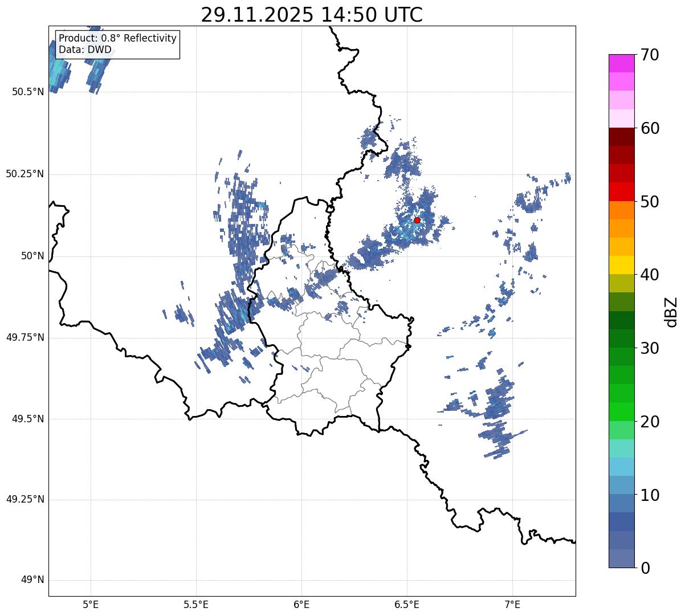685x616 pixels.
Task: Click the bright red swatch just above 50 dBZ
Action: click(x=622, y=192)
